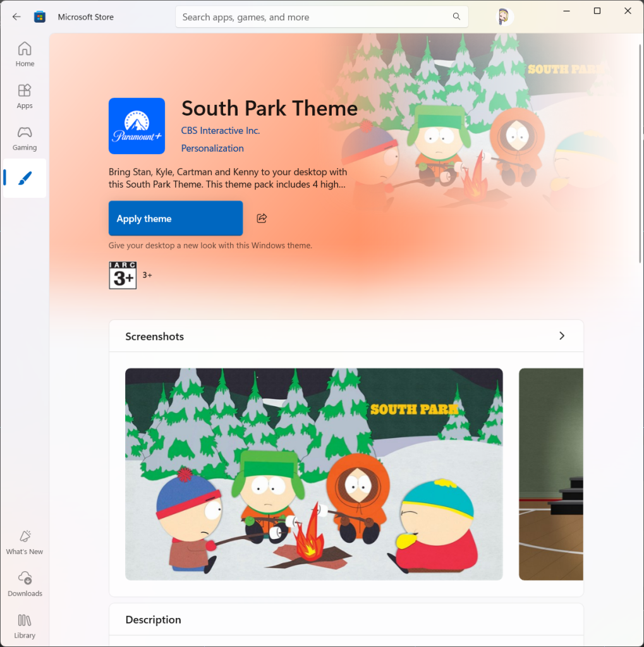This screenshot has width=644, height=647.
Task: Open the Downloads page
Action: [x=25, y=584]
